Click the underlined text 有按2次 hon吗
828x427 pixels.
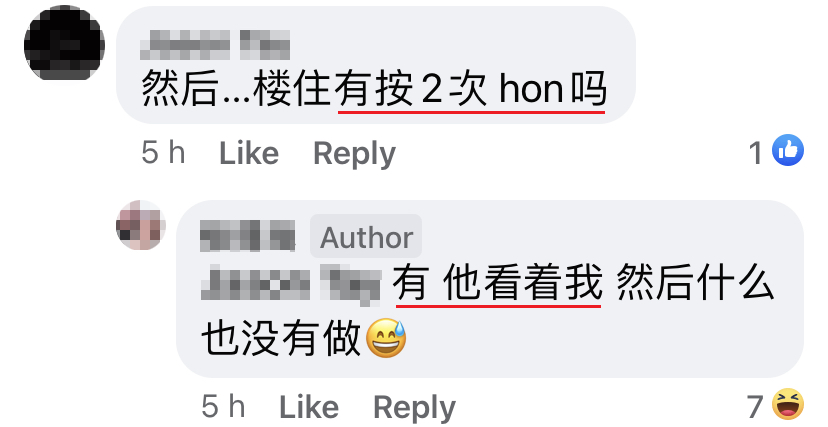point(471,90)
